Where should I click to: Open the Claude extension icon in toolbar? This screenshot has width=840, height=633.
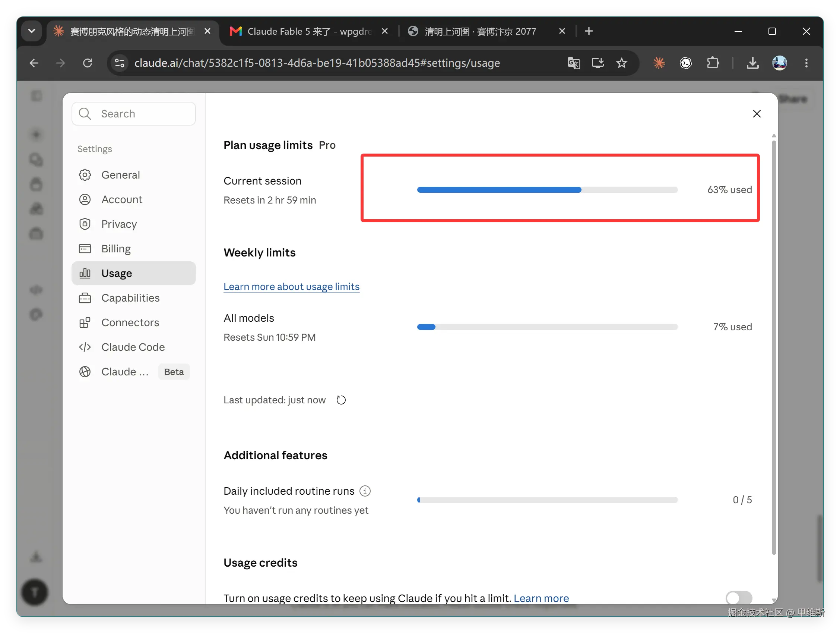coord(659,63)
